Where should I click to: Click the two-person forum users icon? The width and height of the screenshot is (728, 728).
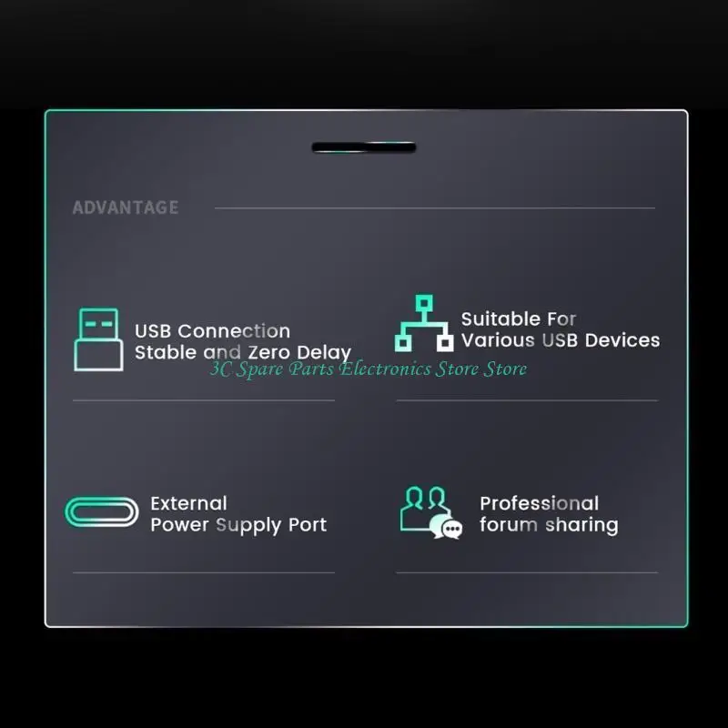coord(425,509)
